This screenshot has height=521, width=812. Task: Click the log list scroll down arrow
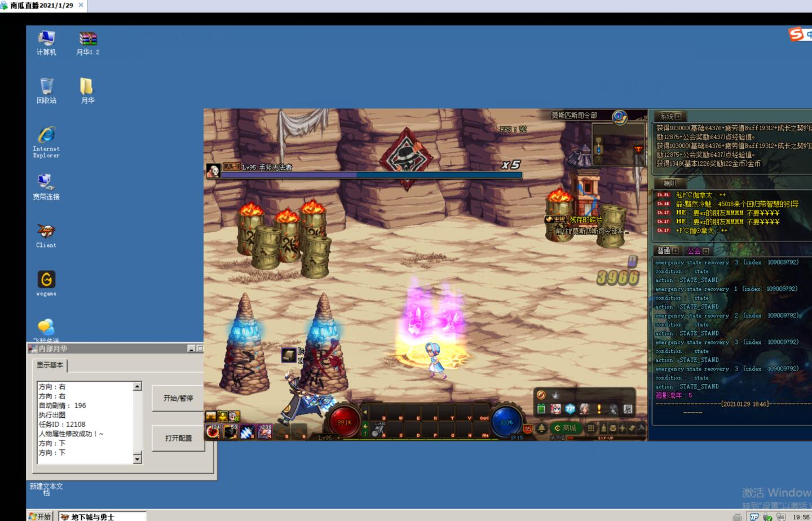(x=137, y=459)
